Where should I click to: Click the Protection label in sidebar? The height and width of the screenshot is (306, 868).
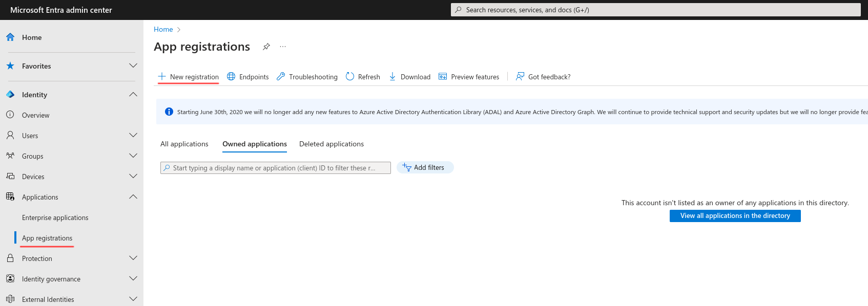pos(37,258)
